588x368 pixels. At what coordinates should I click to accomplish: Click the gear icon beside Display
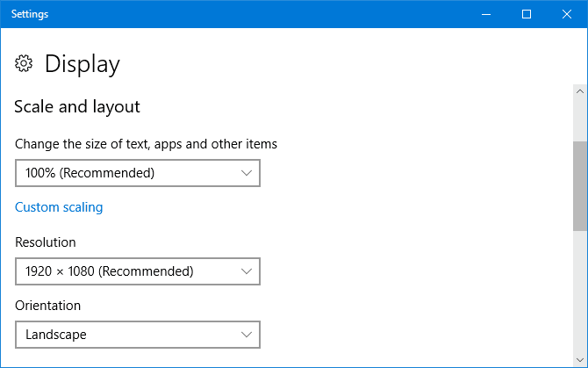(x=24, y=64)
